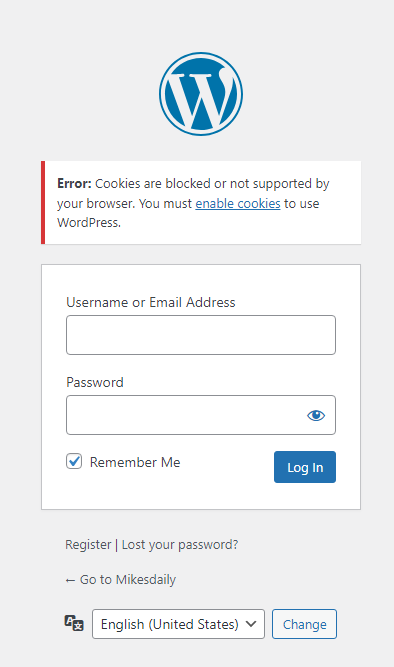Viewport: 394px width, 667px height.
Task: Click the Username or Email Address label
Action: point(151,302)
